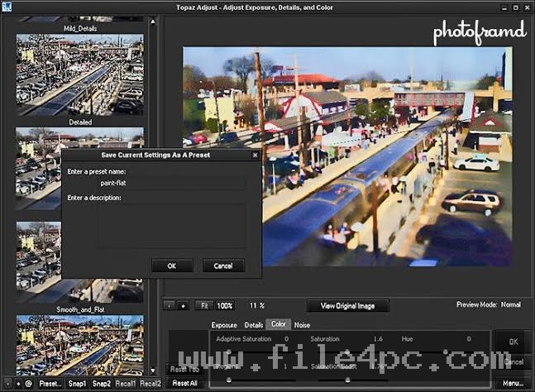Viewport: 535px width, 392px height.
Task: Click the Recall1 button
Action: pos(125,384)
